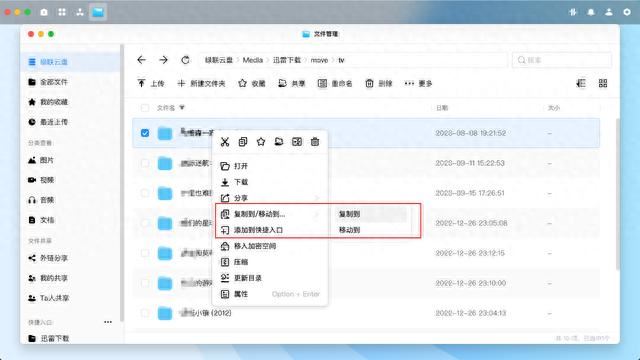Open 音频 category in the sidebar
This screenshot has height=360, width=640.
[71, 200]
